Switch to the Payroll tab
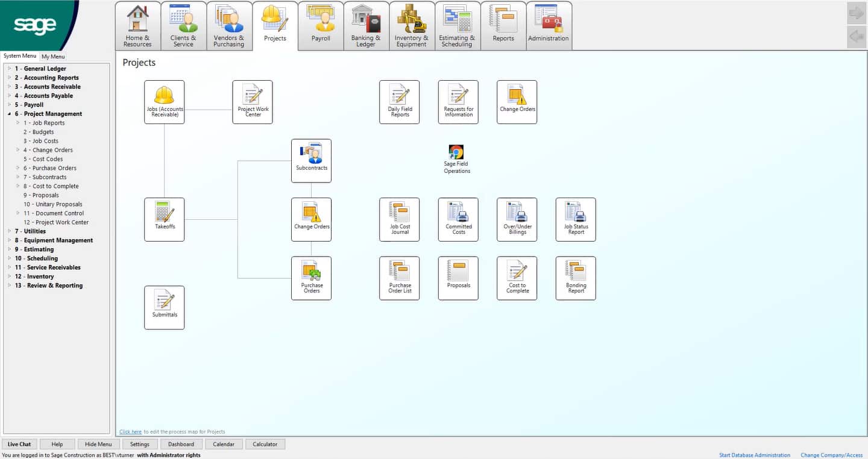 click(321, 26)
